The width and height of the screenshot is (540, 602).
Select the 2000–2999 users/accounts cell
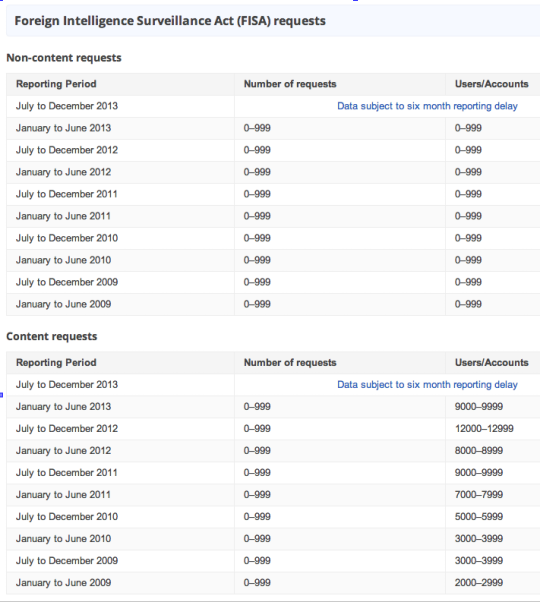click(x=479, y=582)
